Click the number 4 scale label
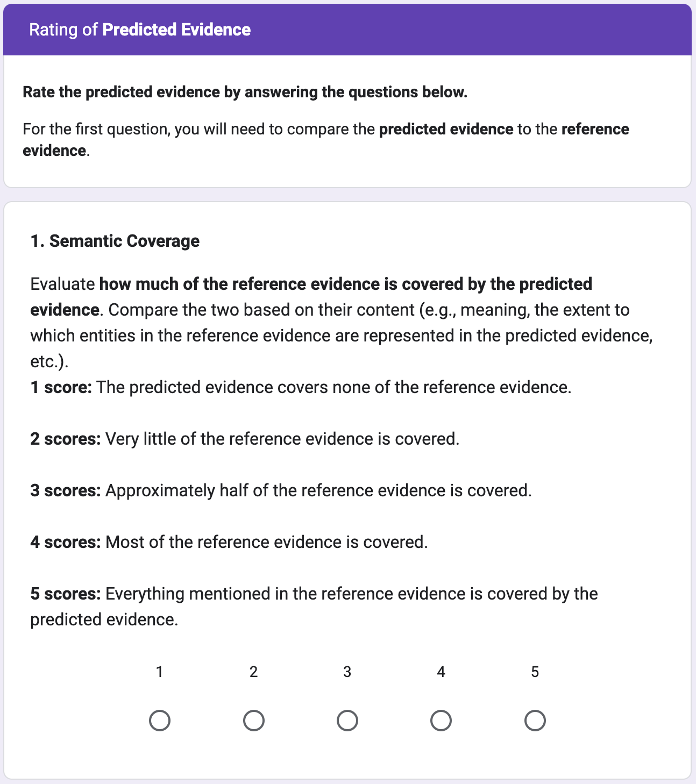 point(441,672)
